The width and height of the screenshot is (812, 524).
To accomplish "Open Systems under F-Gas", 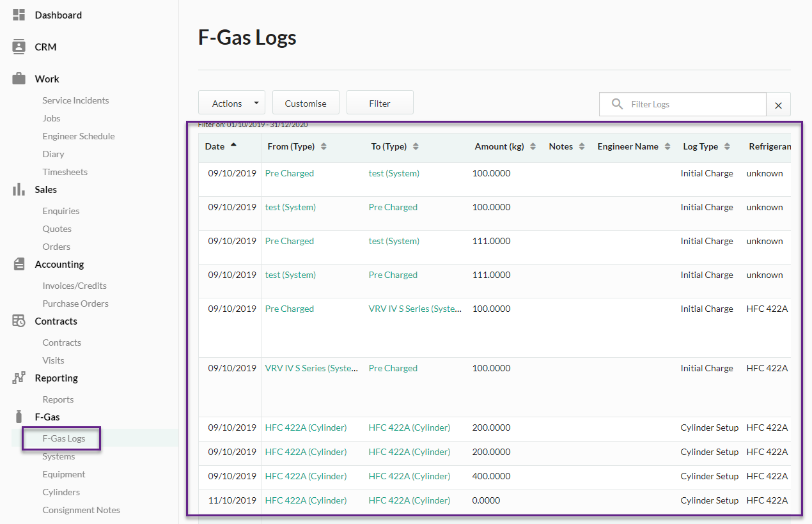I will [x=59, y=456].
